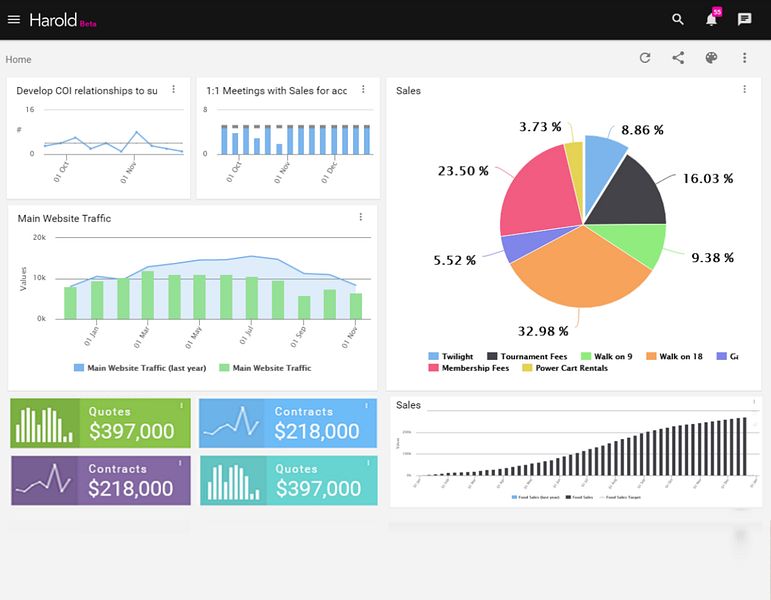Screen dimensions: 771x600
Task: Click the Home breadcrumb
Action: pyautogui.click(x=19, y=60)
